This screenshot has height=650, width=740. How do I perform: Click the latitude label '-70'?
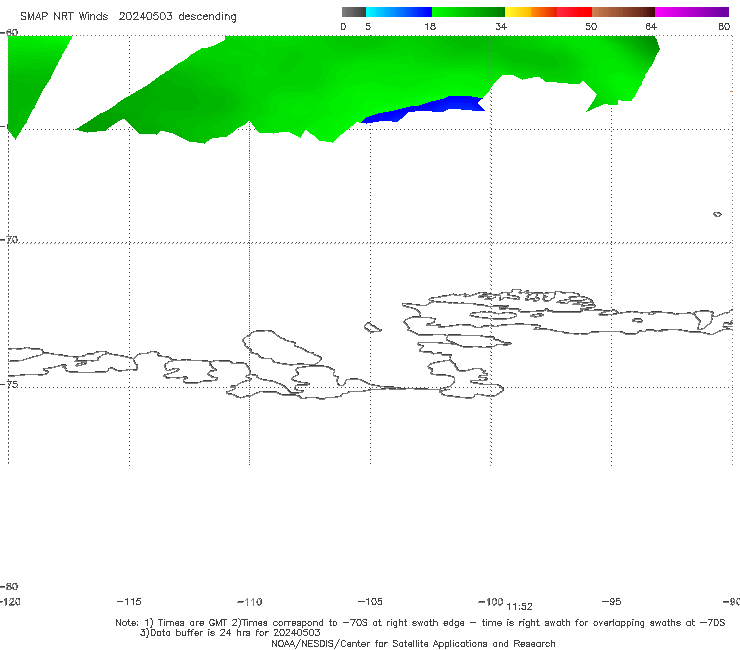9,240
